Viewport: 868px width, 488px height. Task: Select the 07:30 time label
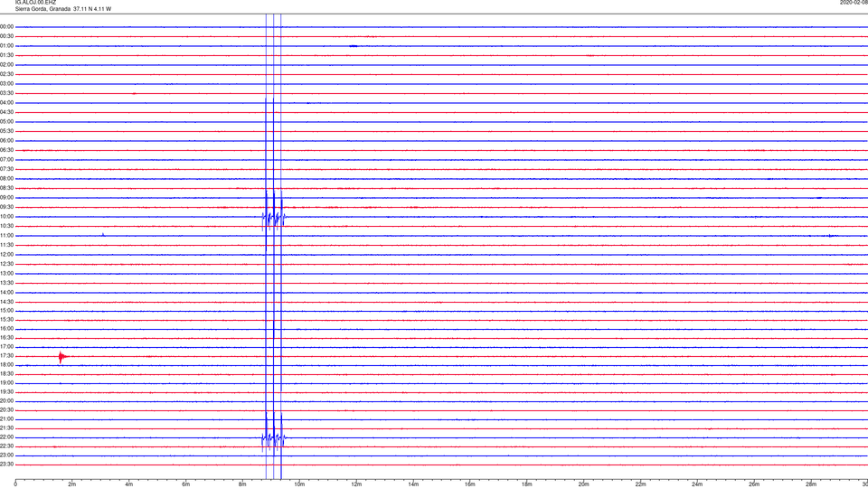(x=6, y=169)
